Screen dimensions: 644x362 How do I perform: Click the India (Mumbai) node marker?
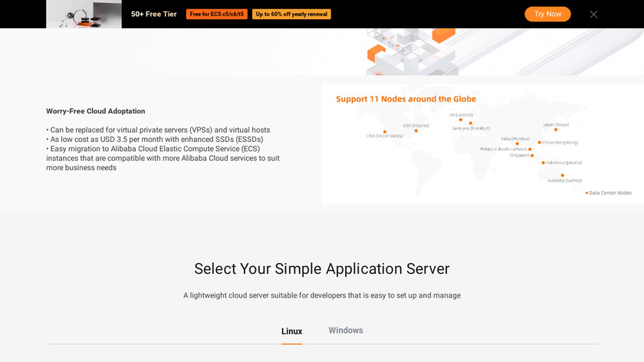pyautogui.click(x=517, y=143)
